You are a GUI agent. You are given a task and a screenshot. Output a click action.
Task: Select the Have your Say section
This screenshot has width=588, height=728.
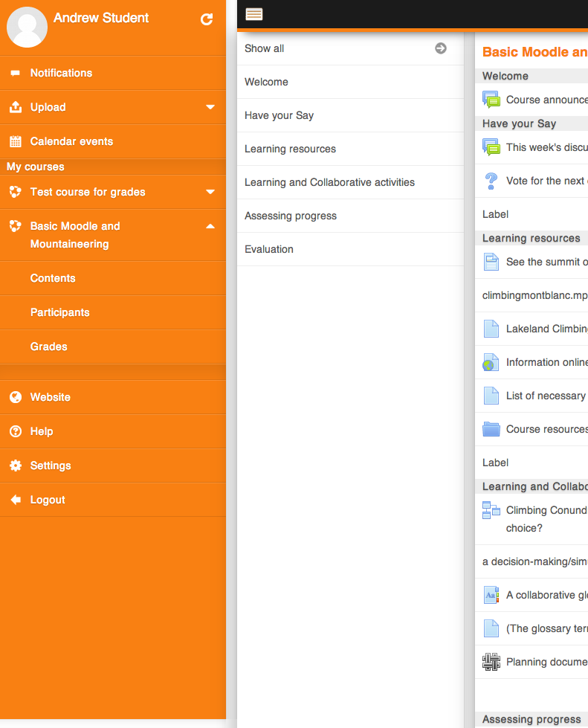[350, 115]
